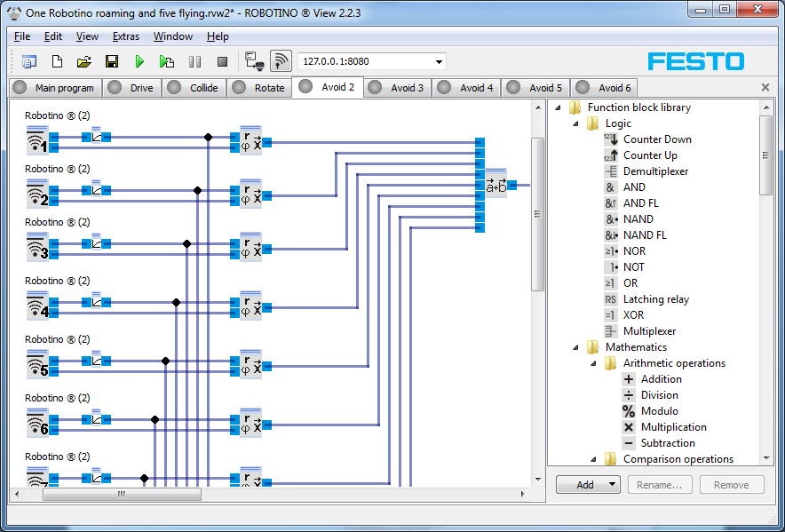Image resolution: width=785 pixels, height=532 pixels.
Task: Switch to the Rotate tab
Action: (259, 88)
